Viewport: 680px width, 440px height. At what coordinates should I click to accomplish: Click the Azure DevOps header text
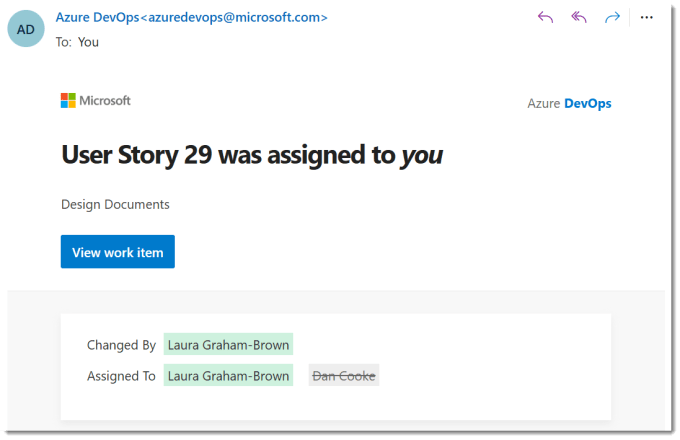569,104
